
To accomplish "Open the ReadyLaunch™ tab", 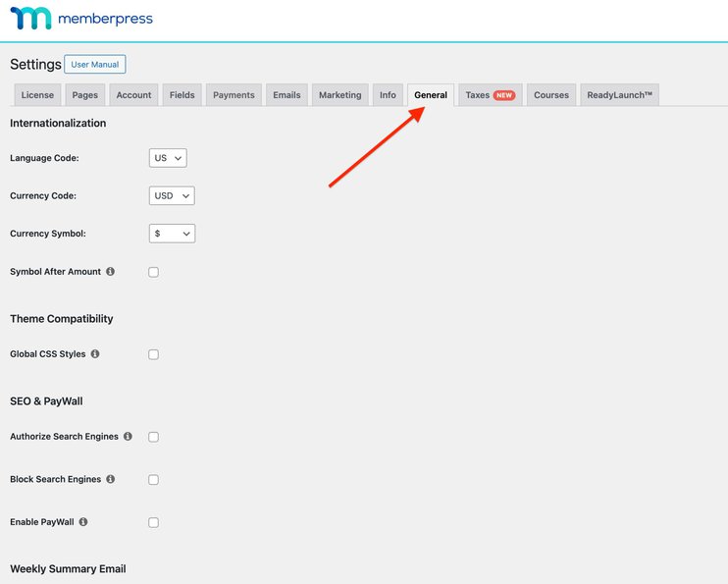I will pyautogui.click(x=619, y=95).
